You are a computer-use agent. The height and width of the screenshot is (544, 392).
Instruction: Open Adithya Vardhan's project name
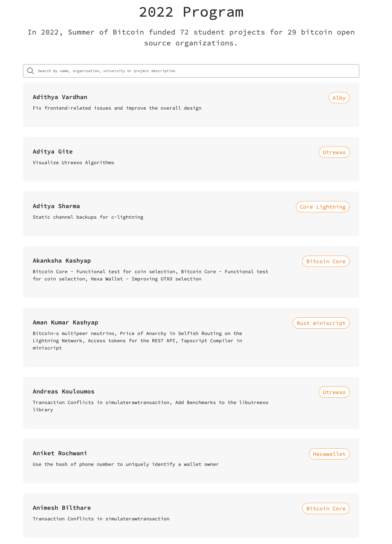60,97
